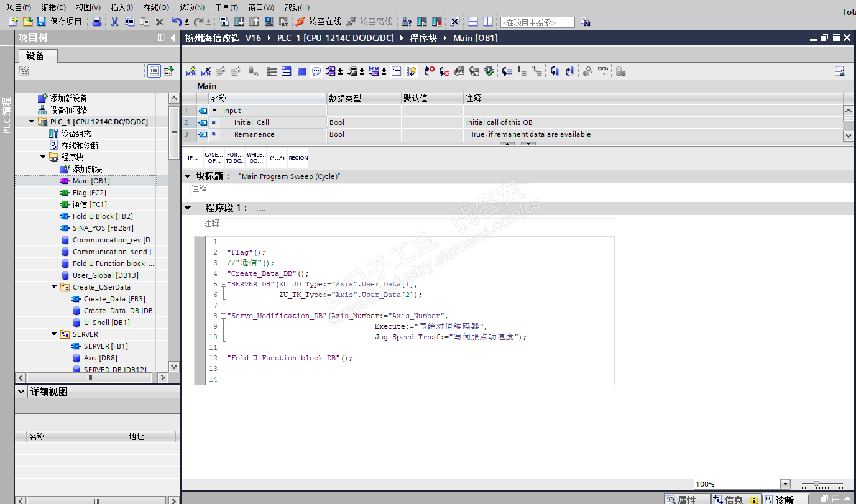Screen dimensions: 856x504
Task: Select SINA_POS [FB284] block in tree
Action: coord(103,228)
